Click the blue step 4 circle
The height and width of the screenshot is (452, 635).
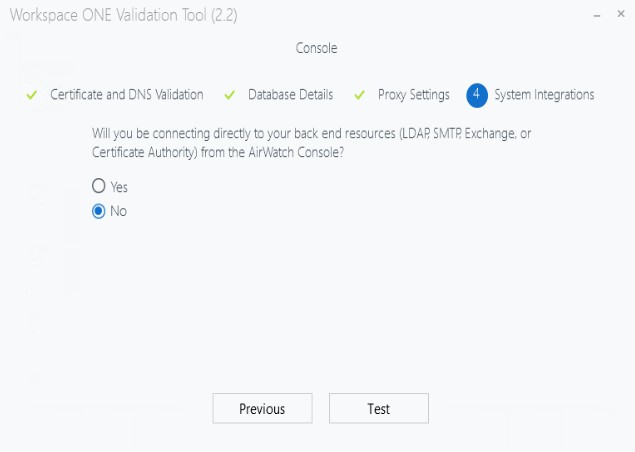click(477, 95)
